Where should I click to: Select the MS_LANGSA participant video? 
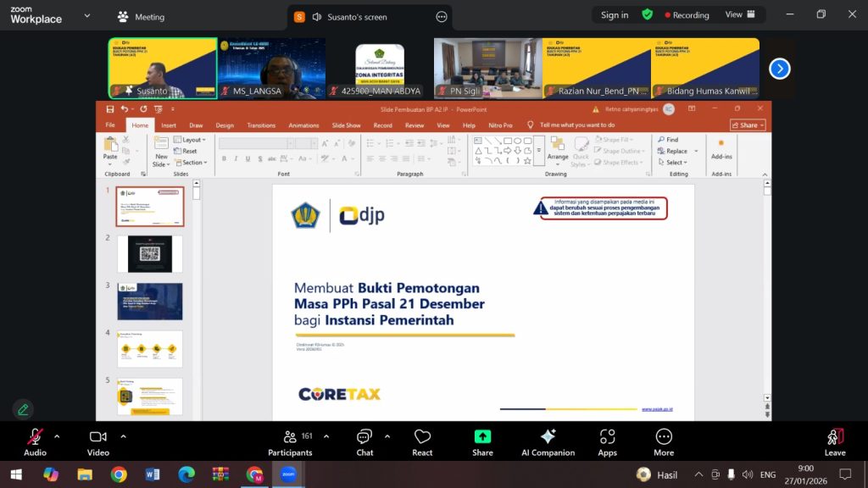pos(271,68)
